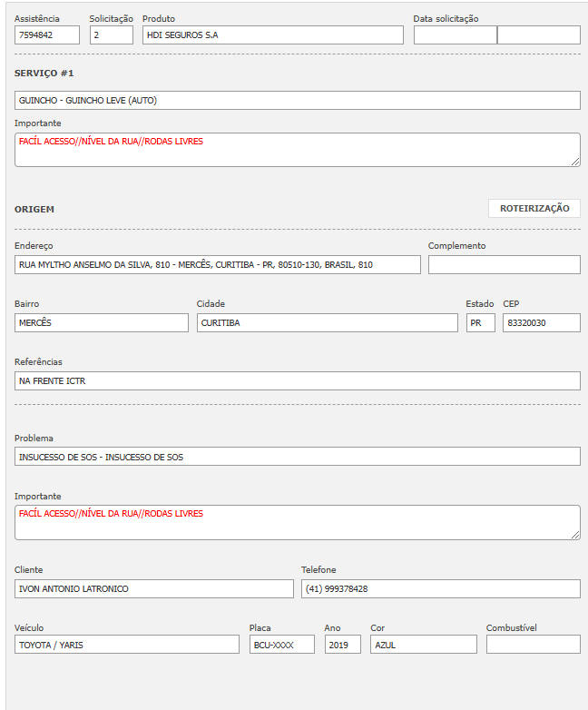Screen dimensions: 588x710
Task: Select the Telefone field
Action: coord(440,589)
